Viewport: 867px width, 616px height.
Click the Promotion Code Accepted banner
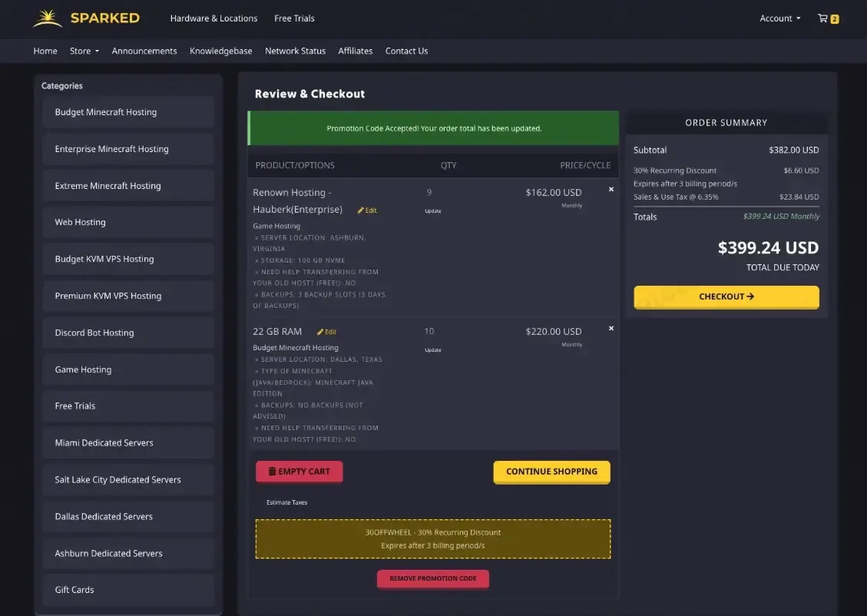pyautogui.click(x=433, y=128)
